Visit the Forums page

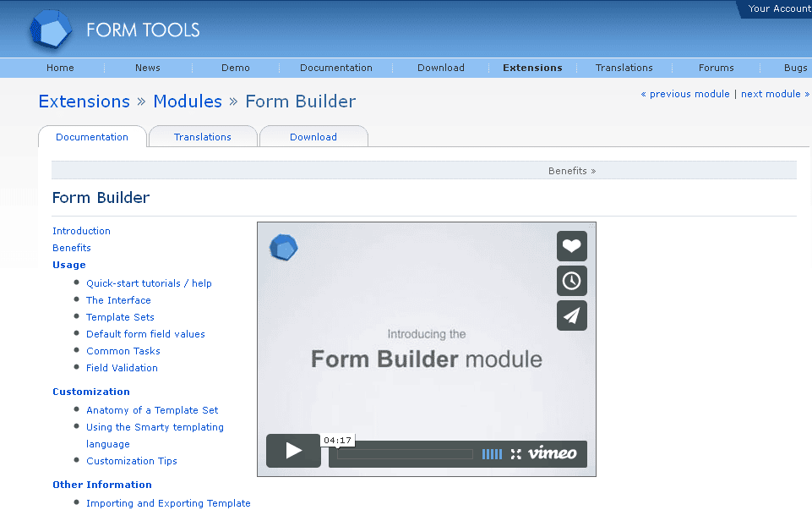tap(717, 68)
